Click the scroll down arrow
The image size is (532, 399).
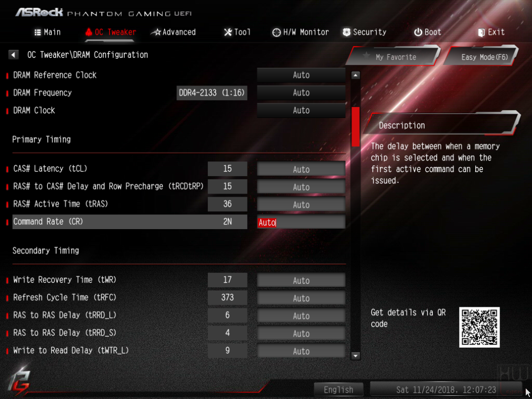coord(355,355)
